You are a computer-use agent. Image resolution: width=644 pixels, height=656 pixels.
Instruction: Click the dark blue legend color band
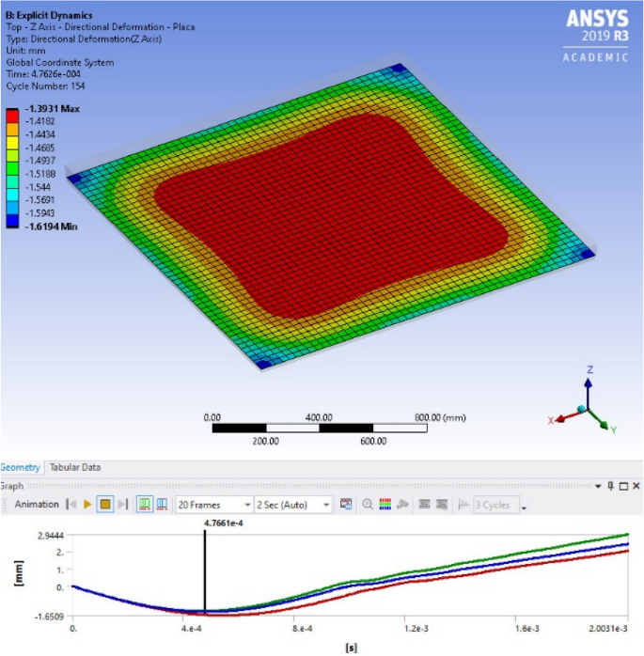(x=12, y=221)
